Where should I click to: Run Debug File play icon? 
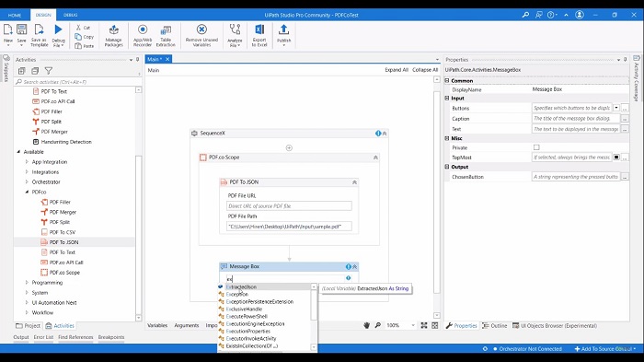coord(58,29)
